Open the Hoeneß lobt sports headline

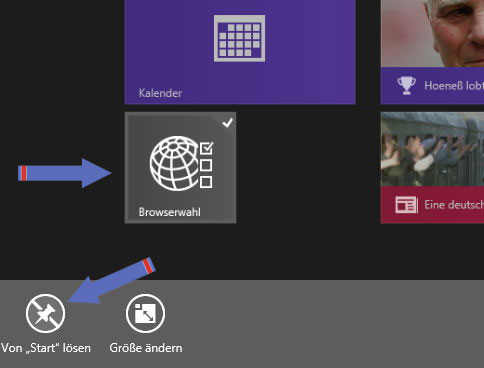click(454, 86)
